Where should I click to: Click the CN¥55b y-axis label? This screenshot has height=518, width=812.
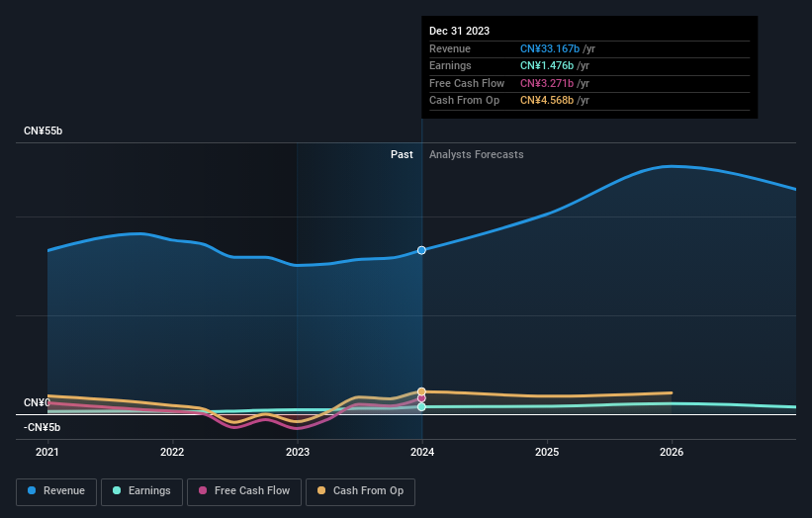coord(43,130)
